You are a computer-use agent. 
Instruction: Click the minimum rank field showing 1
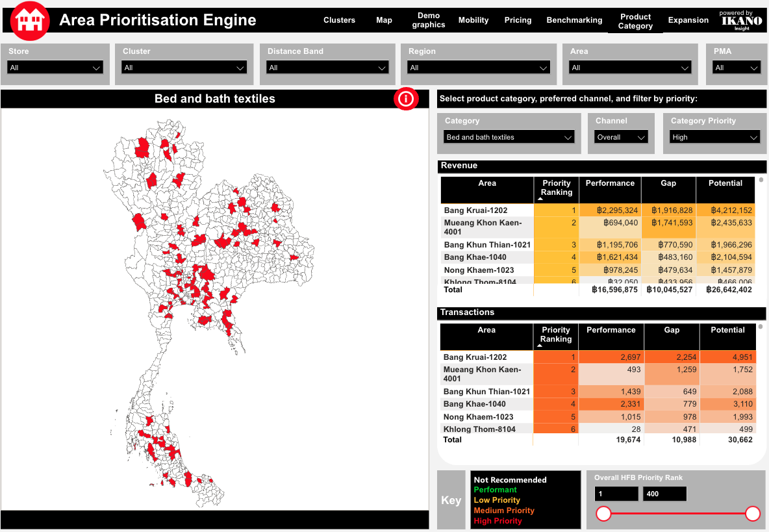(x=616, y=494)
